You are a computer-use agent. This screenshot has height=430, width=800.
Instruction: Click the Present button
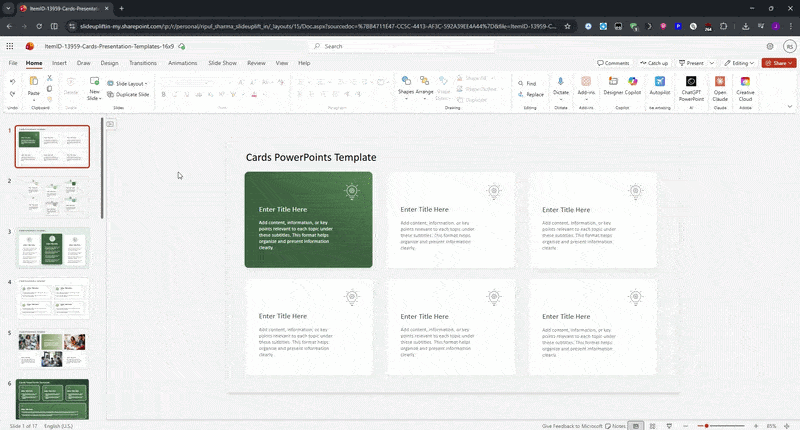point(691,63)
